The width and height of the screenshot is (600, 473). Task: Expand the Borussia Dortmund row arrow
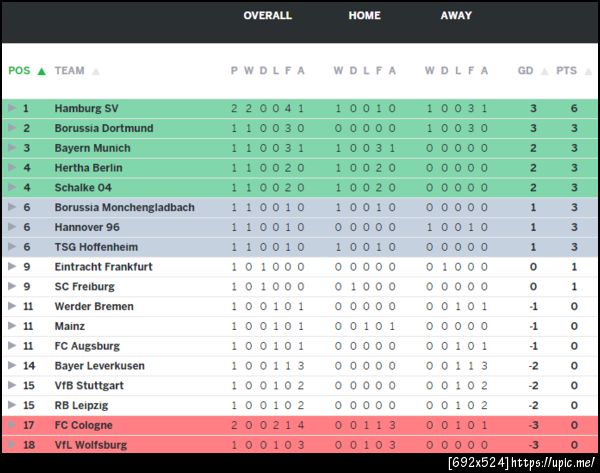(11, 128)
